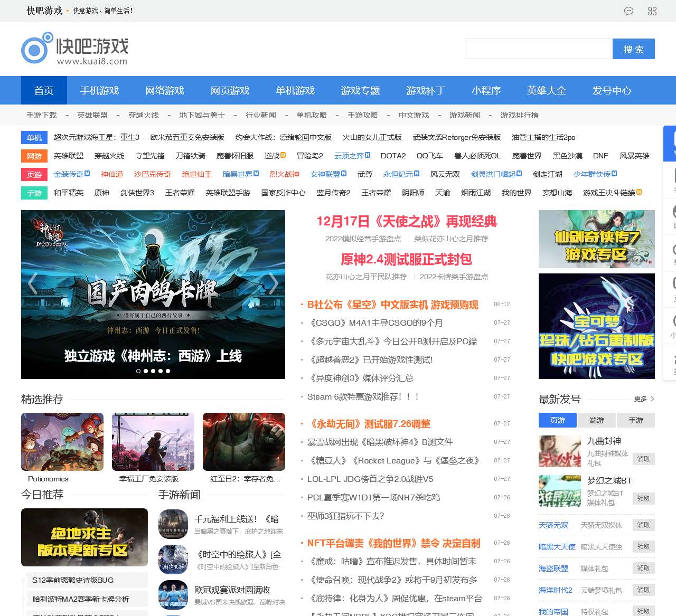Open news B社公布《星空》中文版实机

tap(393, 305)
